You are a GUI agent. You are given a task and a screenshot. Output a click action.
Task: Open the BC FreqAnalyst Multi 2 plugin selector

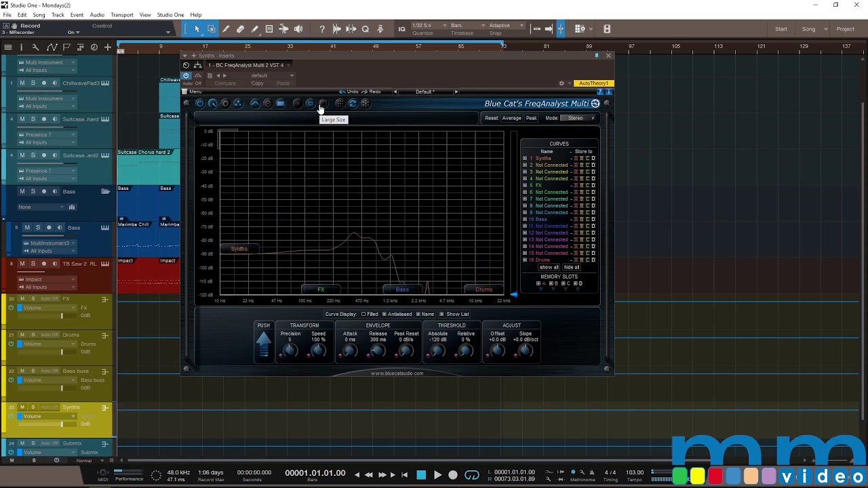pos(250,65)
